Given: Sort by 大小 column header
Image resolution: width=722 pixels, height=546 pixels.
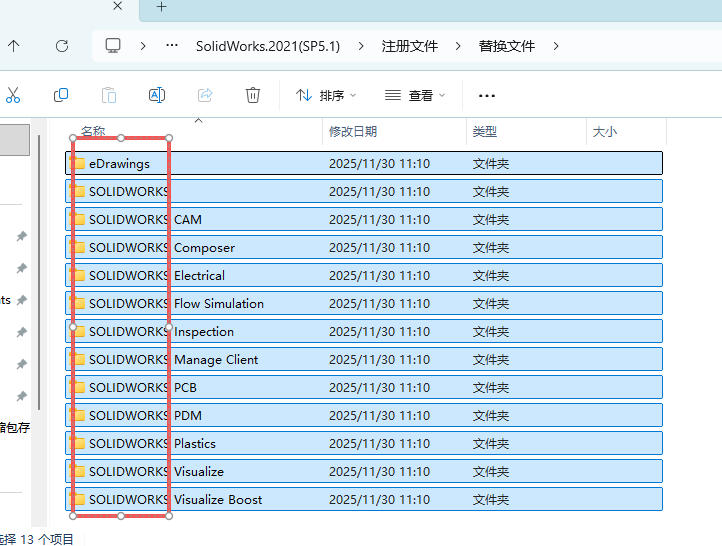Looking at the screenshot, I should point(605,132).
